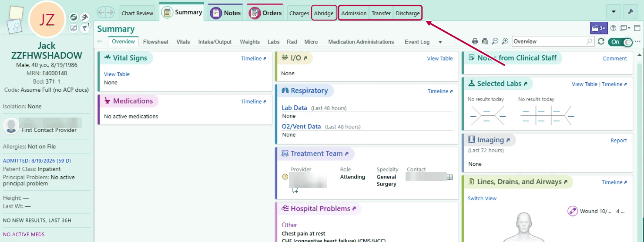Open the three-dot more options menu
The width and height of the screenshot is (644, 242).
(x=638, y=41)
